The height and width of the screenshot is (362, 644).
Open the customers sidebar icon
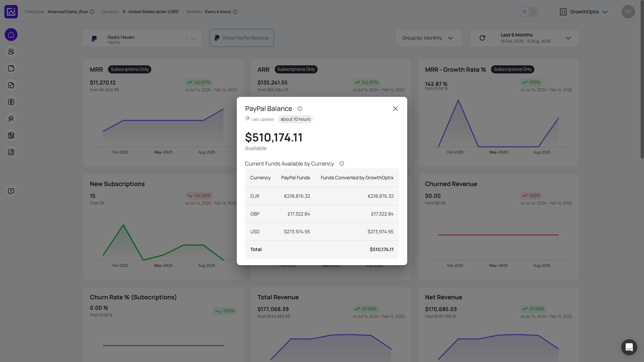pos(11,52)
